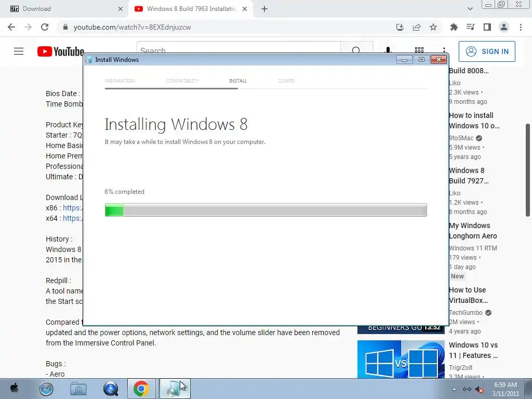The width and height of the screenshot is (532, 399).
Task: Open the media controls icon in toolbar
Action: click(x=470, y=27)
